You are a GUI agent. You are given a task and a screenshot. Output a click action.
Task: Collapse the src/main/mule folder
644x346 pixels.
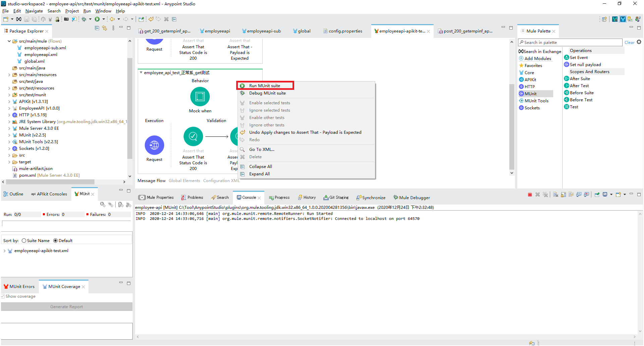[9, 41]
